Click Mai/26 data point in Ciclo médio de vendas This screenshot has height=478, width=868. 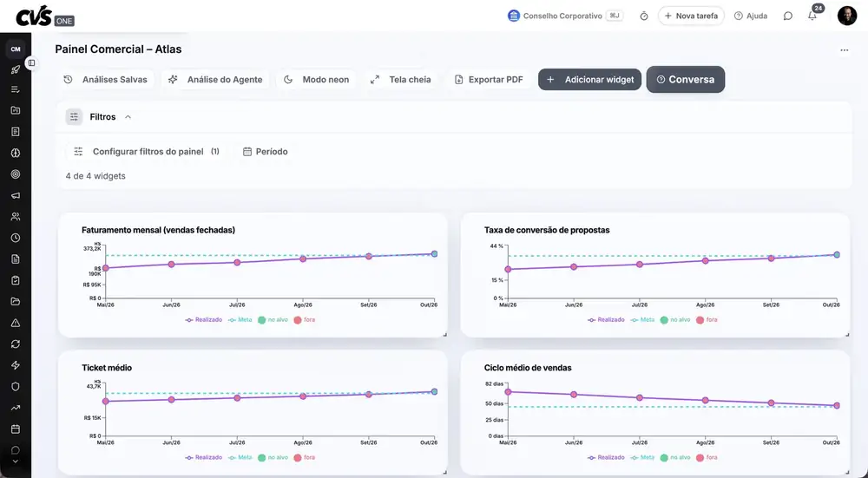[x=508, y=392]
